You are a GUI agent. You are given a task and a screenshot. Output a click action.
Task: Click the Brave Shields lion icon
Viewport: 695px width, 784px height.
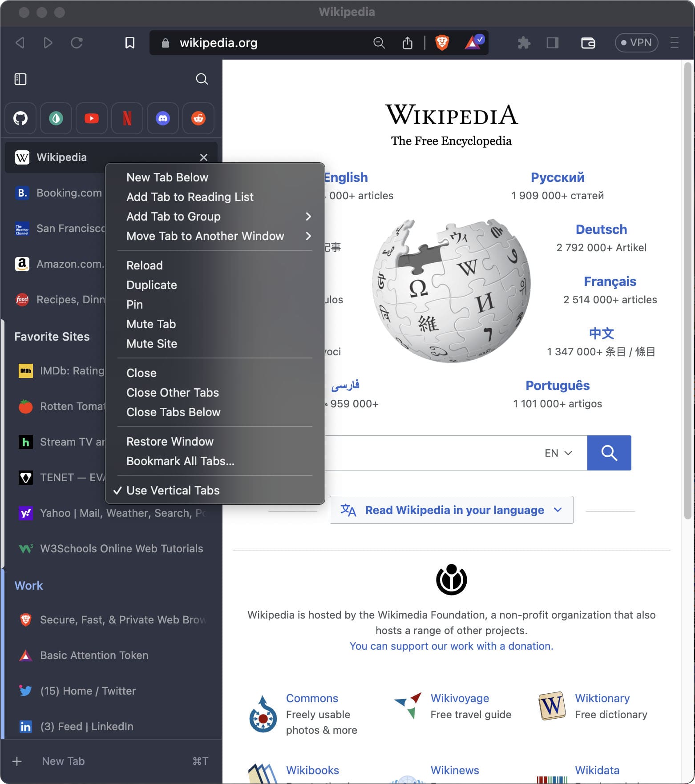442,43
